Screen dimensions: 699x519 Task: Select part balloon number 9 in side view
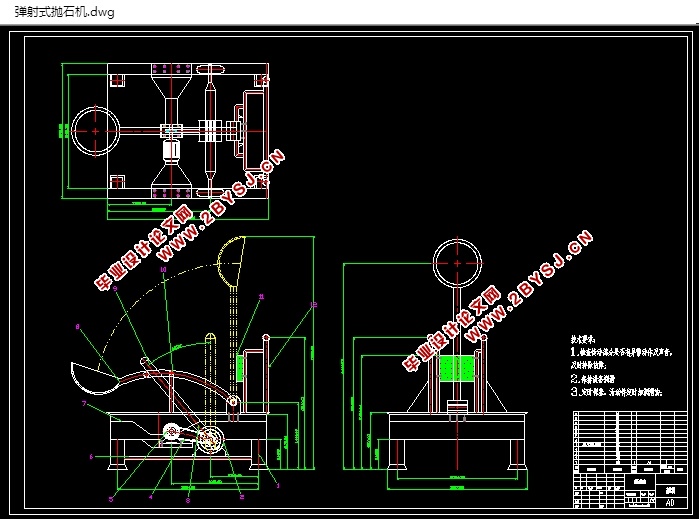click(x=115, y=288)
